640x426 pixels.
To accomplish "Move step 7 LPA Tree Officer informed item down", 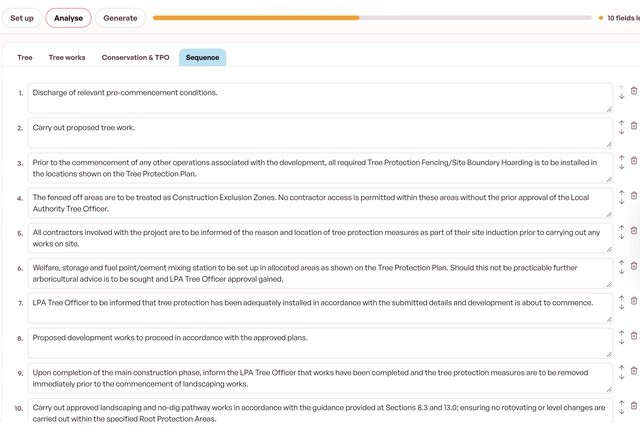I will click(621, 307).
